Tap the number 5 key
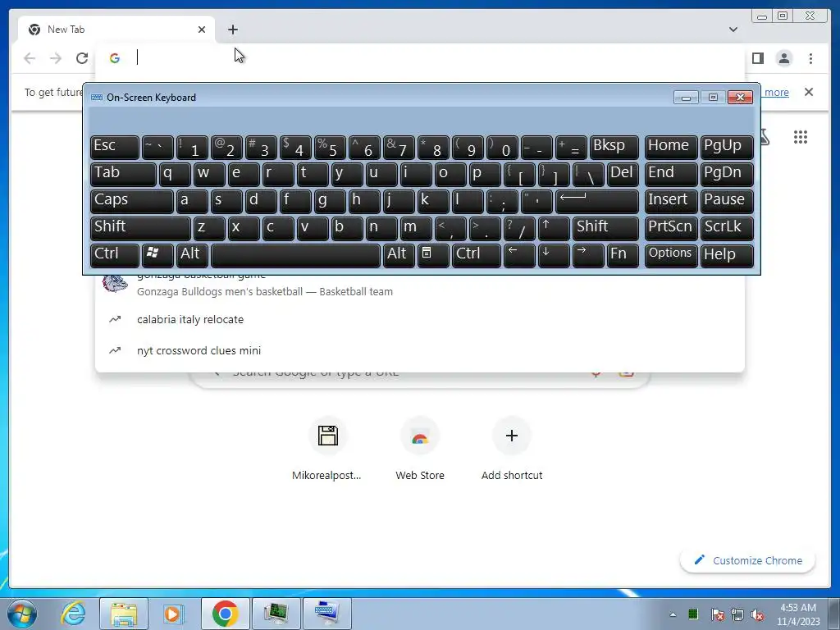 tap(330, 148)
